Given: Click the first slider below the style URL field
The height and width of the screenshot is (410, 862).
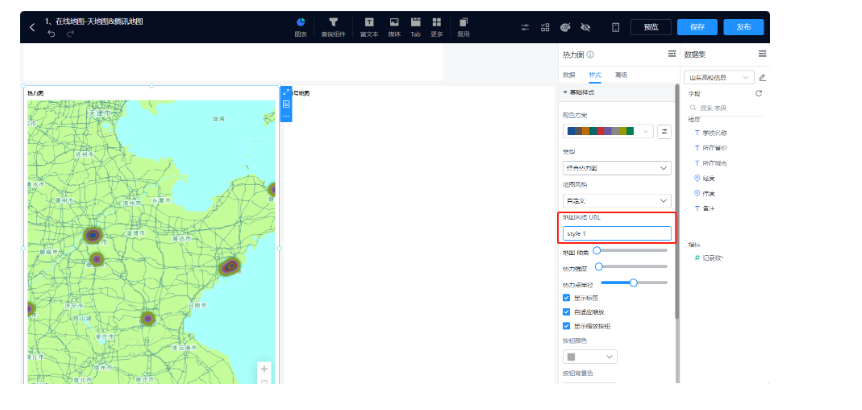Looking at the screenshot, I should (631, 251).
